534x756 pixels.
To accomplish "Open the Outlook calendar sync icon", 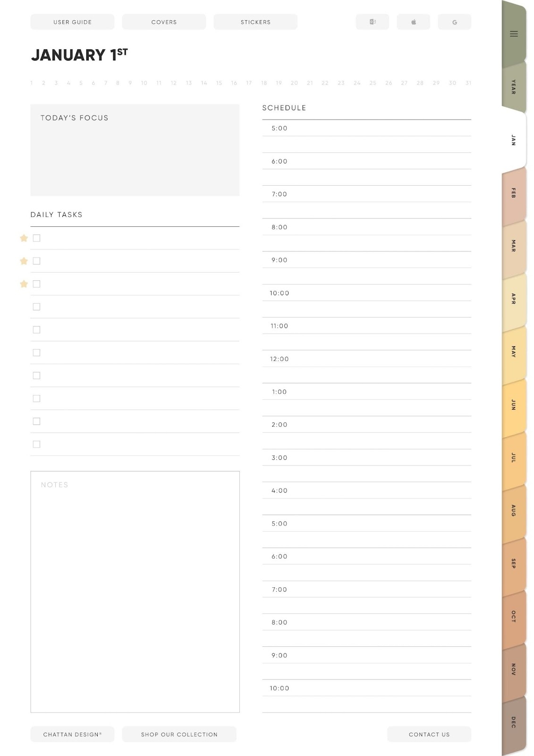I will 373,22.
